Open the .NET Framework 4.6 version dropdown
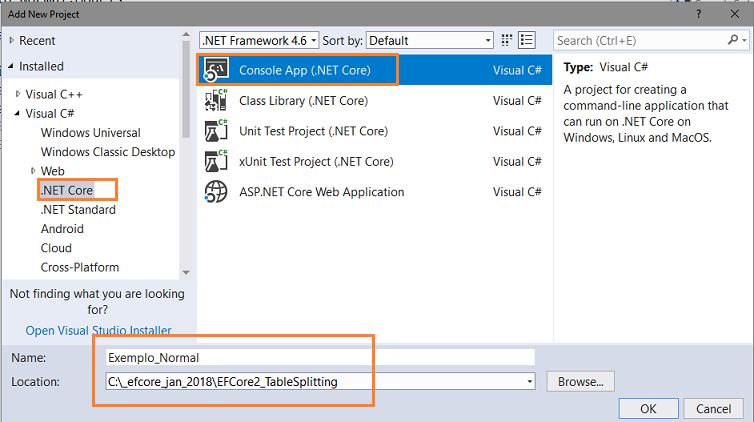Viewport: 754px width, 422px height. [259, 40]
